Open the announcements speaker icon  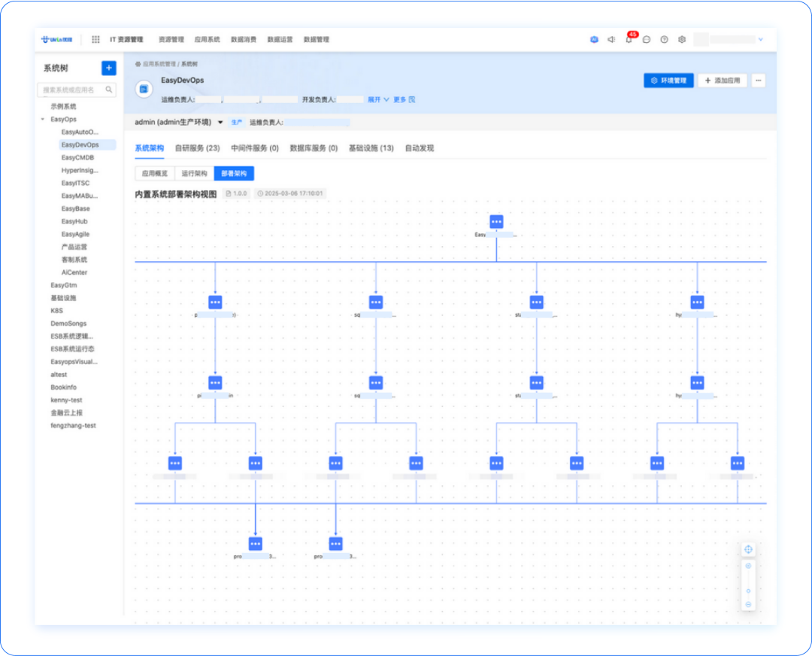pyautogui.click(x=611, y=39)
